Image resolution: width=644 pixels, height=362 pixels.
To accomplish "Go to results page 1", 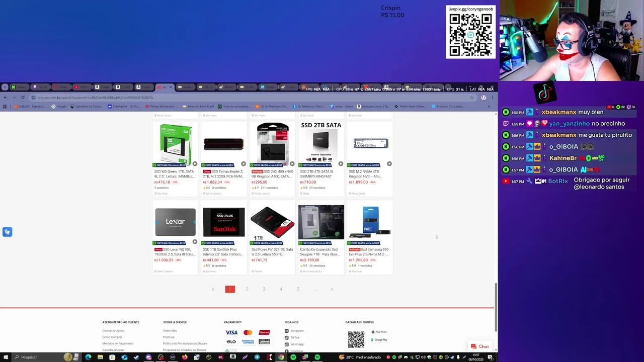I will (x=230, y=289).
